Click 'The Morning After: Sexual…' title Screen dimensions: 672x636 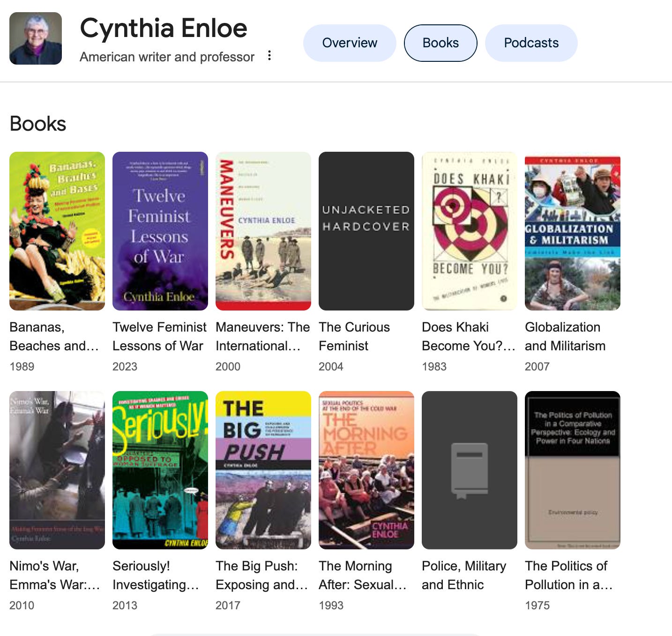[x=363, y=575]
